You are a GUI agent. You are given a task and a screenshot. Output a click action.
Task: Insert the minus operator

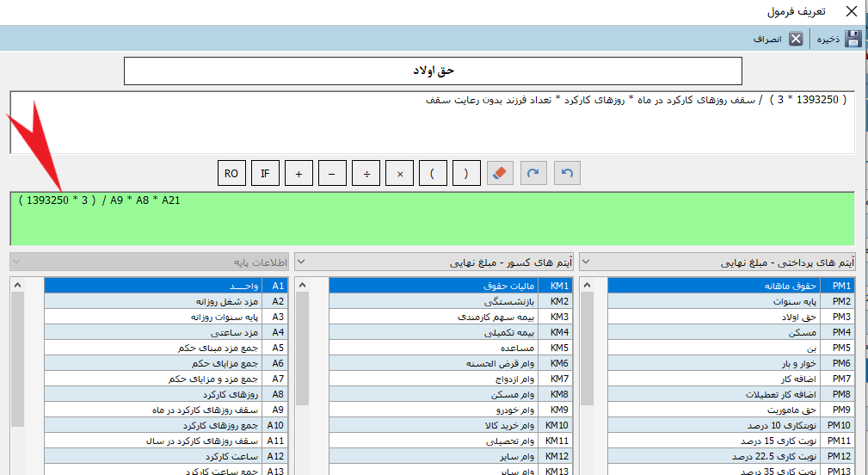tap(332, 174)
